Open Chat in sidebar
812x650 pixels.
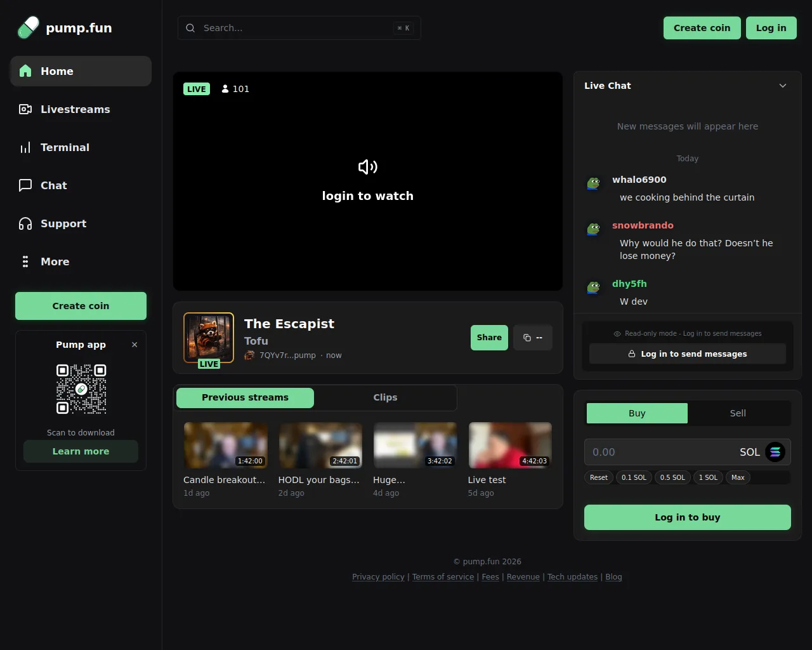click(x=81, y=185)
